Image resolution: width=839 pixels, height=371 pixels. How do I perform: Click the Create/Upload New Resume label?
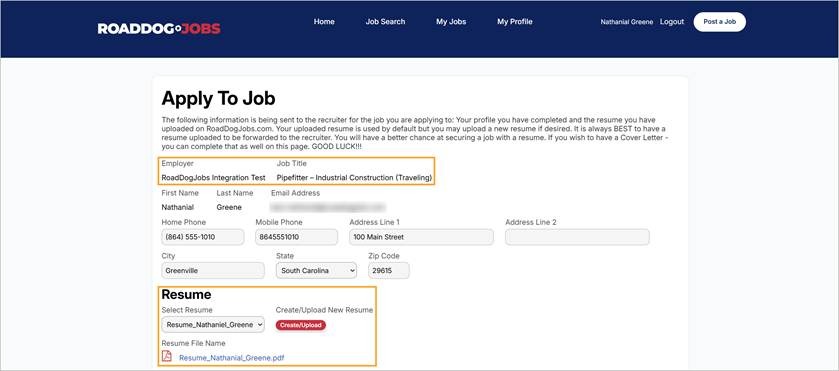(324, 310)
